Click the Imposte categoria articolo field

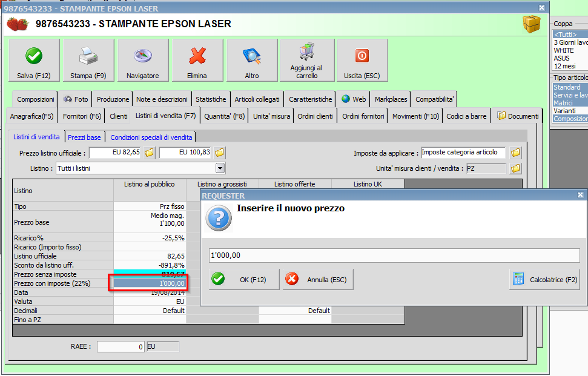tap(463, 153)
